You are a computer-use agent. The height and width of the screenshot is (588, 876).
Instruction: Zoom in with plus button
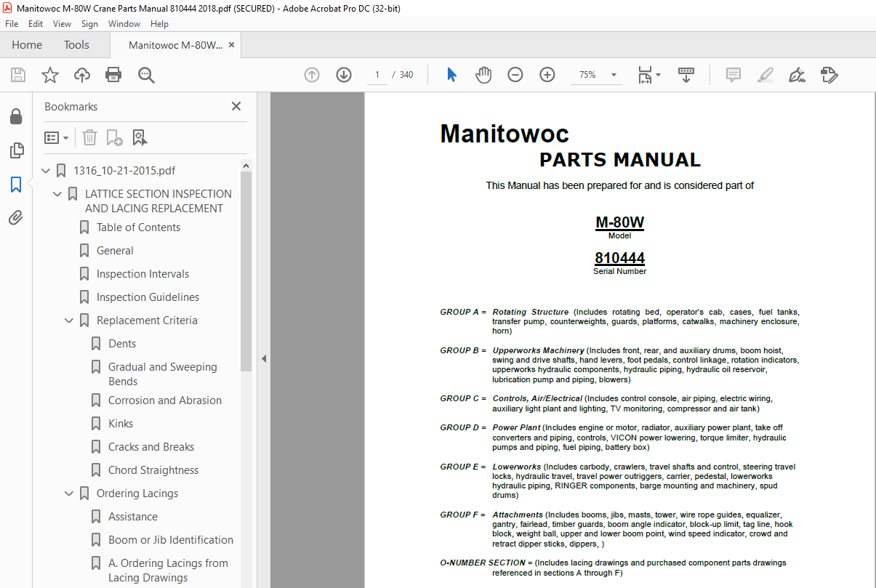[547, 75]
